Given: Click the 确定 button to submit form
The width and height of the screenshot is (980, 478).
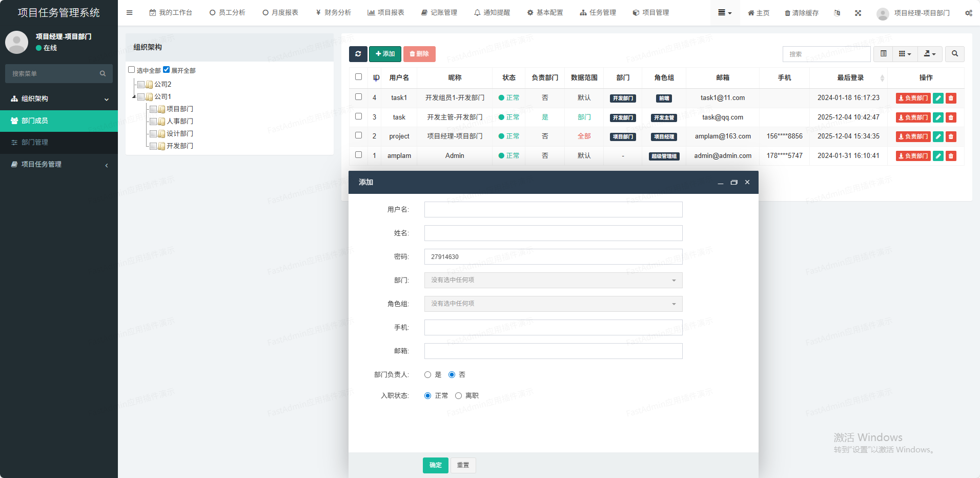Looking at the screenshot, I should point(435,465).
